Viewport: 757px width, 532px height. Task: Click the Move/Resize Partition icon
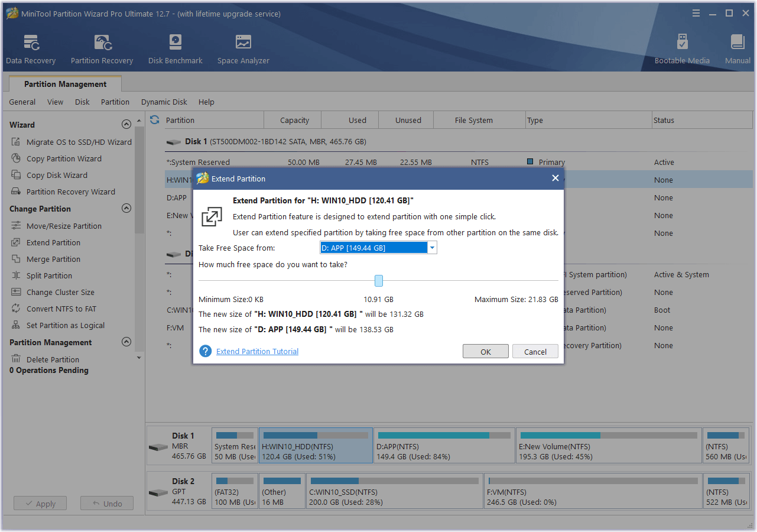(x=16, y=226)
